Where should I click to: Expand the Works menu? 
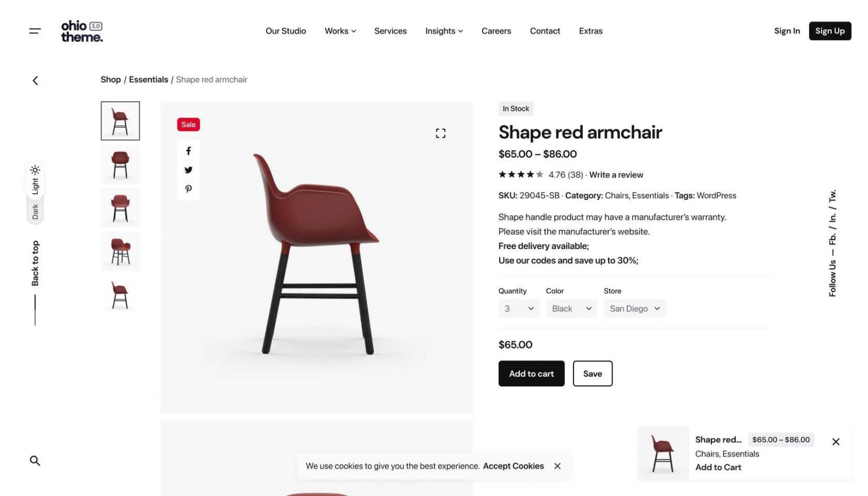(x=340, y=31)
